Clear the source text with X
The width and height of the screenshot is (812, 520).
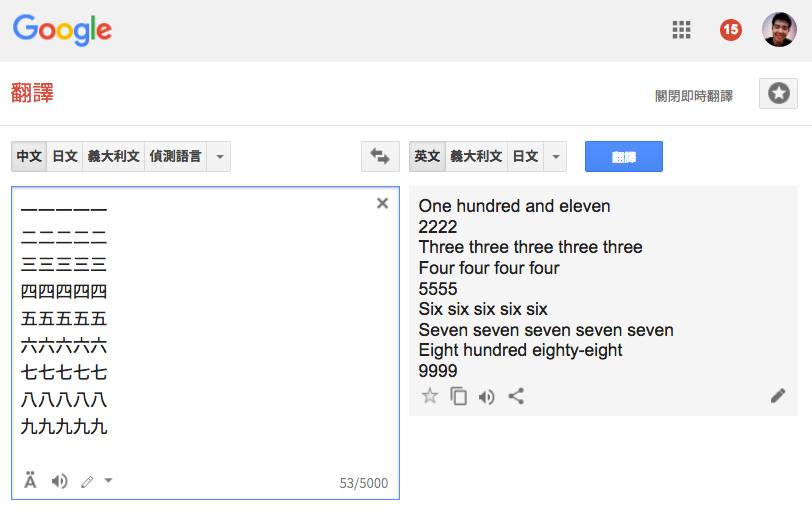coord(382,203)
